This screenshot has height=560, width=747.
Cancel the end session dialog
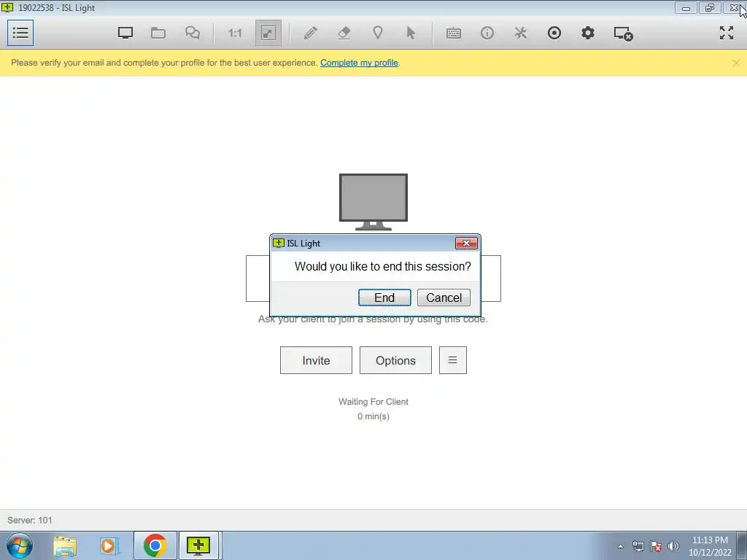tap(444, 297)
